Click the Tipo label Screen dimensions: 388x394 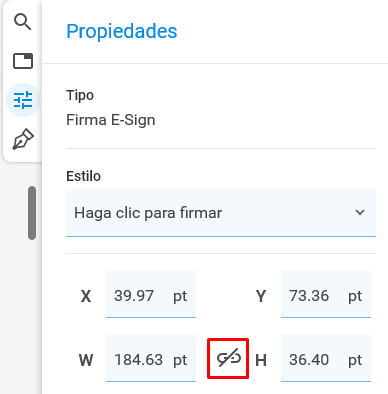coord(80,95)
